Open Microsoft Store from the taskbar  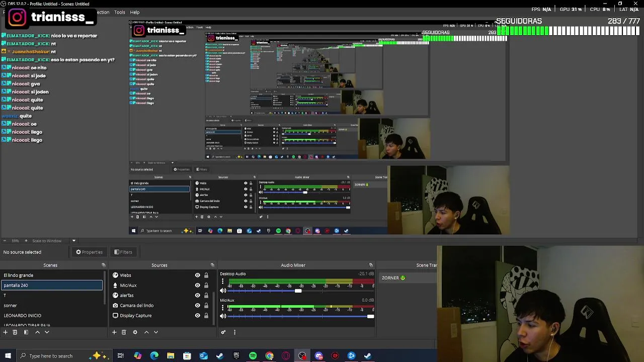tap(187, 356)
